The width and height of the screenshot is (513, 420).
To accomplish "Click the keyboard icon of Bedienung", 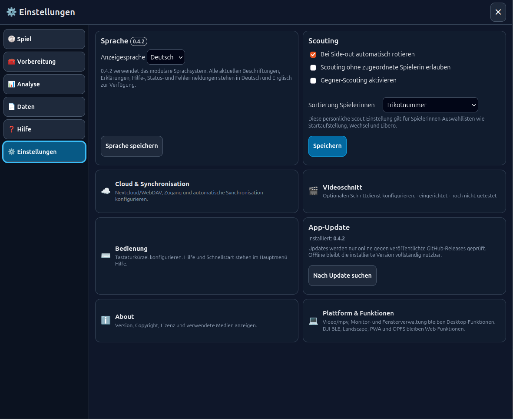I will click(x=106, y=256).
